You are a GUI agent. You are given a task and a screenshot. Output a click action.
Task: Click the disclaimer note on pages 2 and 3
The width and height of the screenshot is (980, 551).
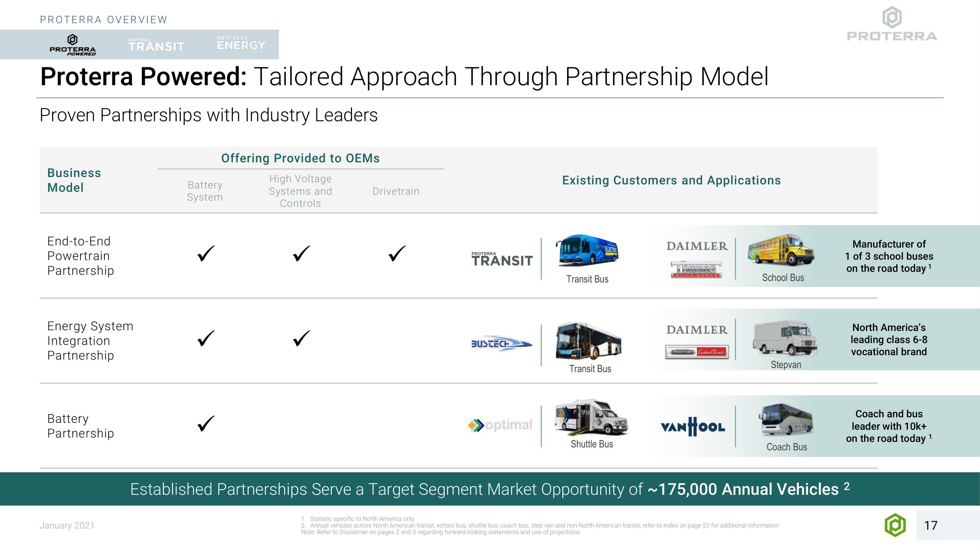pyautogui.click(x=440, y=532)
